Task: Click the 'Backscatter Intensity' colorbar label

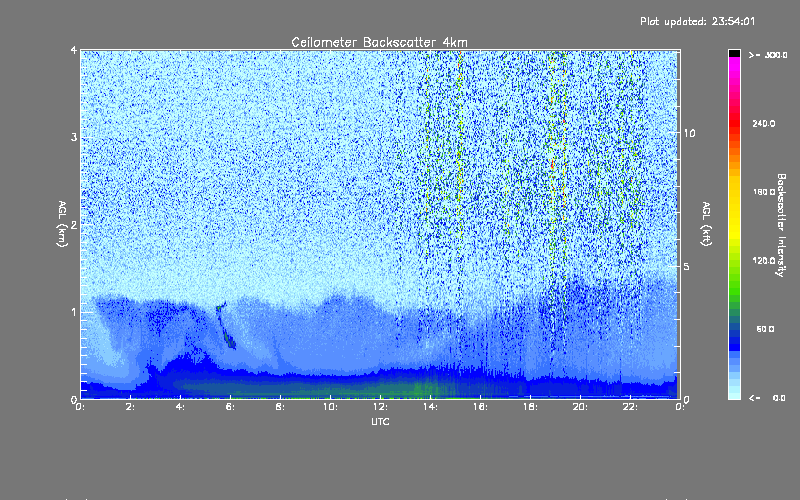Action: pos(781,225)
